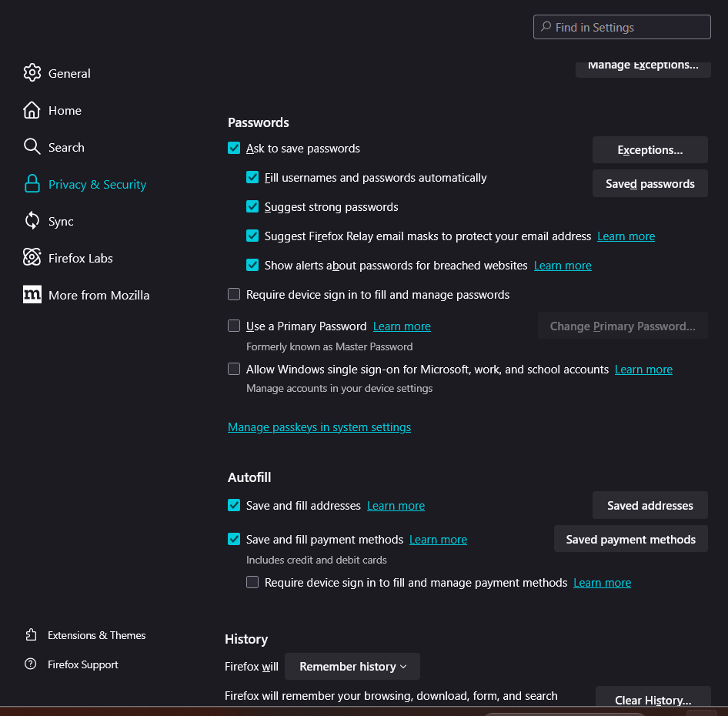Viewport: 728px width, 716px height.
Task: Click the Firefox Support question mark icon
Action: click(x=31, y=664)
